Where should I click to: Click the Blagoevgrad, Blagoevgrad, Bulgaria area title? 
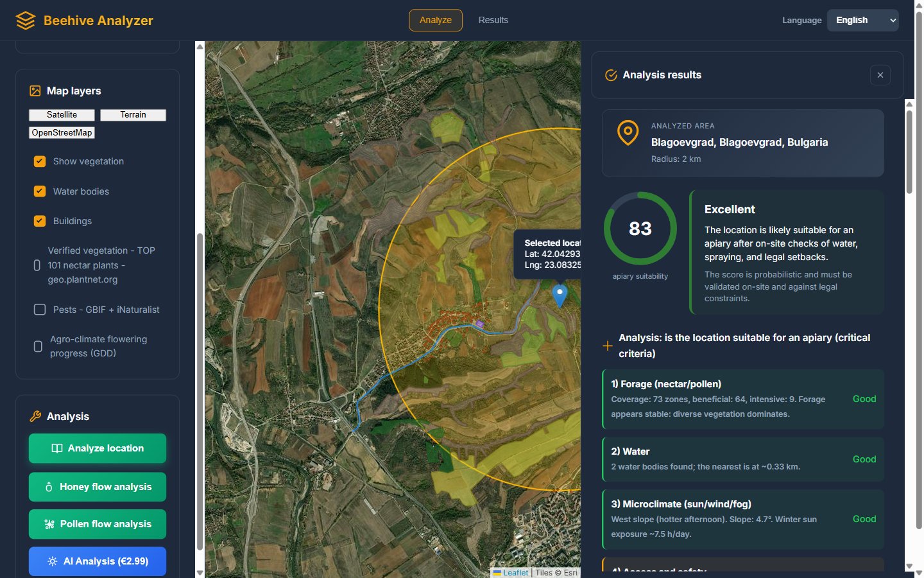pyautogui.click(x=739, y=143)
